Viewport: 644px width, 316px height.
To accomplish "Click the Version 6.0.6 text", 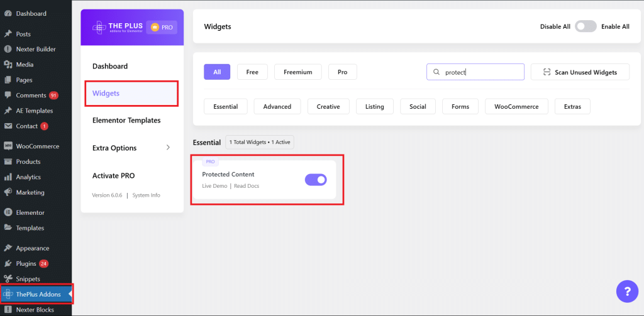I will pos(107,195).
